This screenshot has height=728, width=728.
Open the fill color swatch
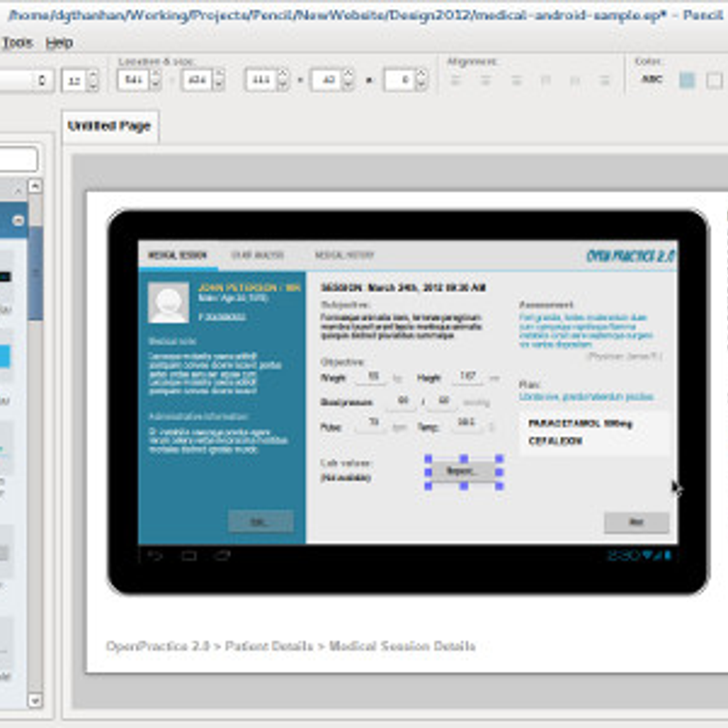tap(687, 81)
